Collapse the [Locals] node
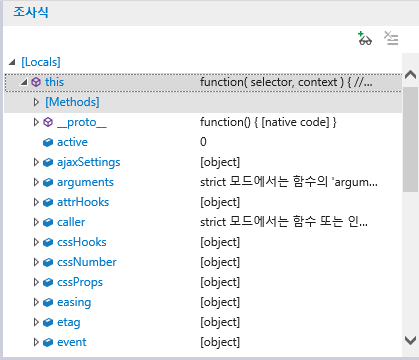Screen dimensions: 419x360 click(12, 62)
